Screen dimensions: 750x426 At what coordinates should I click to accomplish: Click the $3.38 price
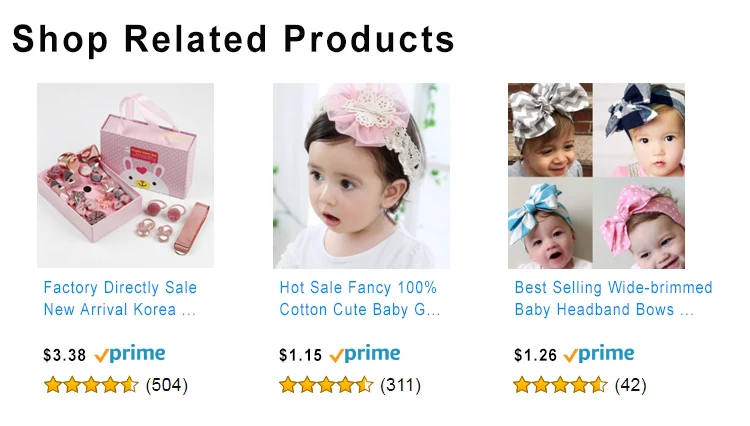point(65,355)
